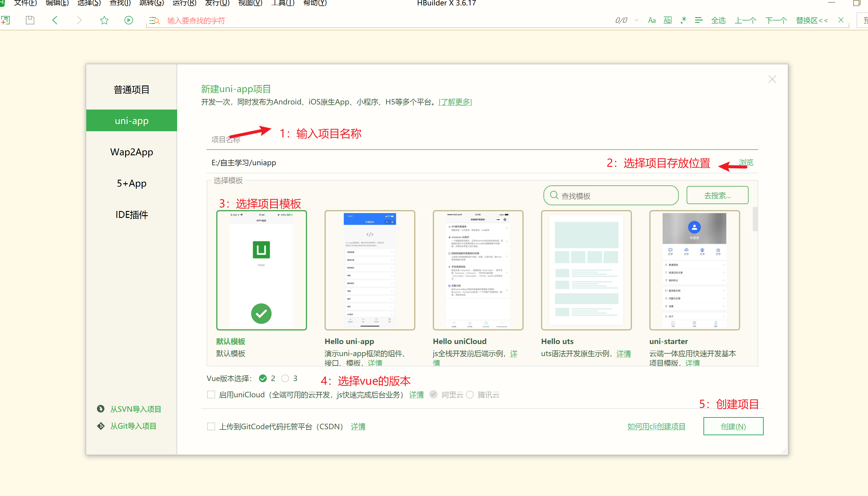Click the find-in-files search icon

click(154, 21)
